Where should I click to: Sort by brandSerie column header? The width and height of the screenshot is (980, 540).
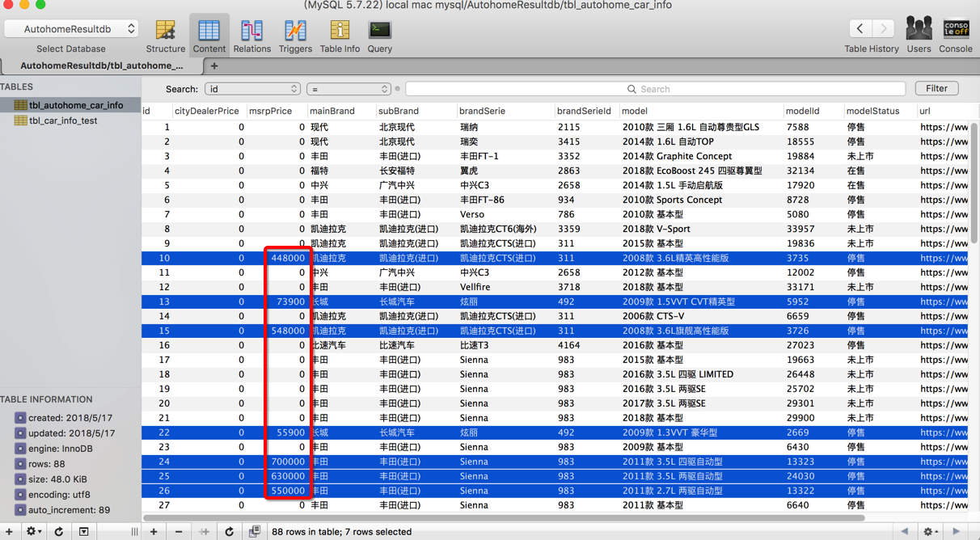[505, 111]
